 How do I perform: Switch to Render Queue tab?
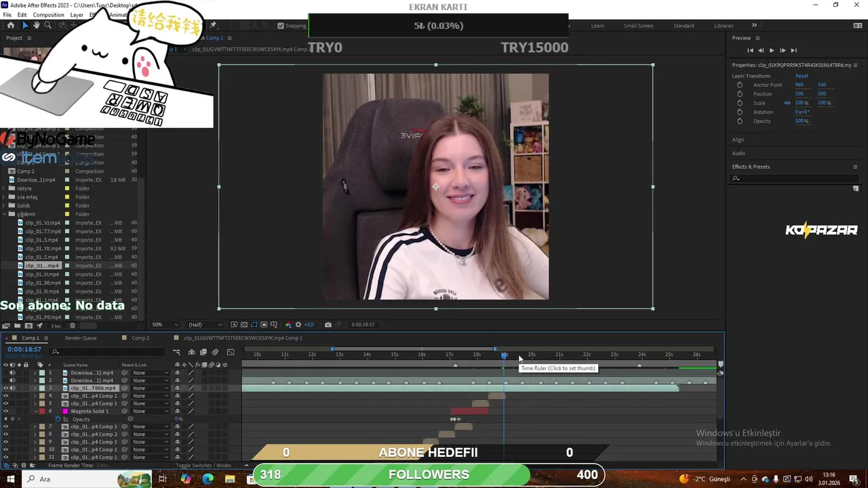(81, 338)
